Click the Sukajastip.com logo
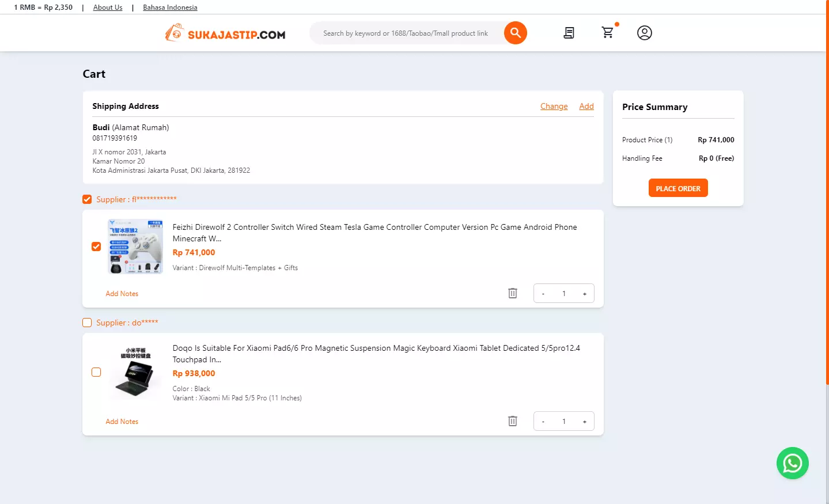Image resolution: width=829 pixels, height=504 pixels. [225, 33]
